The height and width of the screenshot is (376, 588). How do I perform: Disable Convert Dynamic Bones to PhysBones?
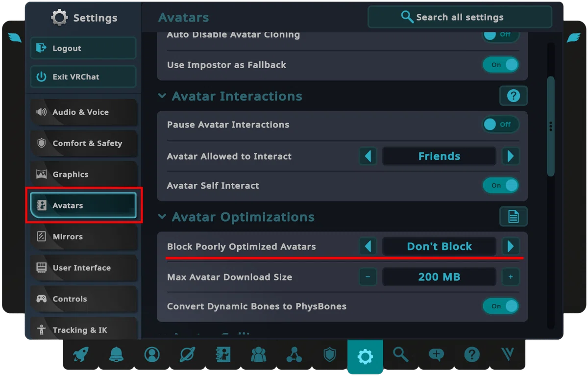pos(501,306)
